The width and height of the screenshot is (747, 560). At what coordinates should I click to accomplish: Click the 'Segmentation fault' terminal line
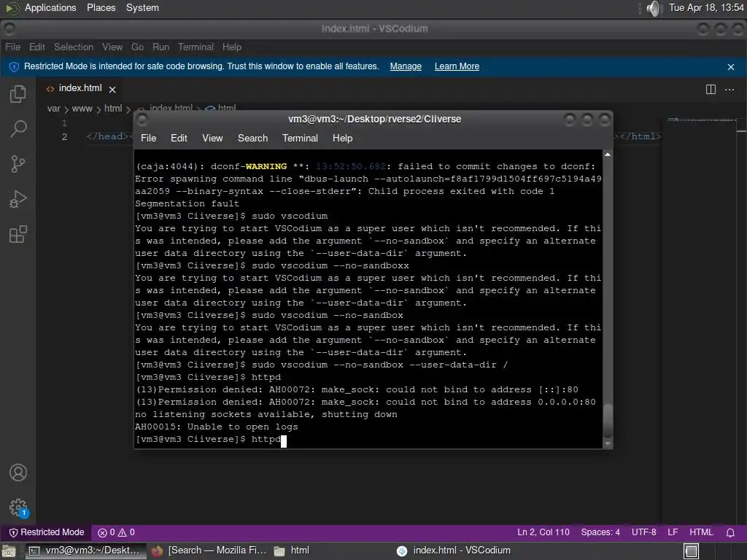coord(187,204)
